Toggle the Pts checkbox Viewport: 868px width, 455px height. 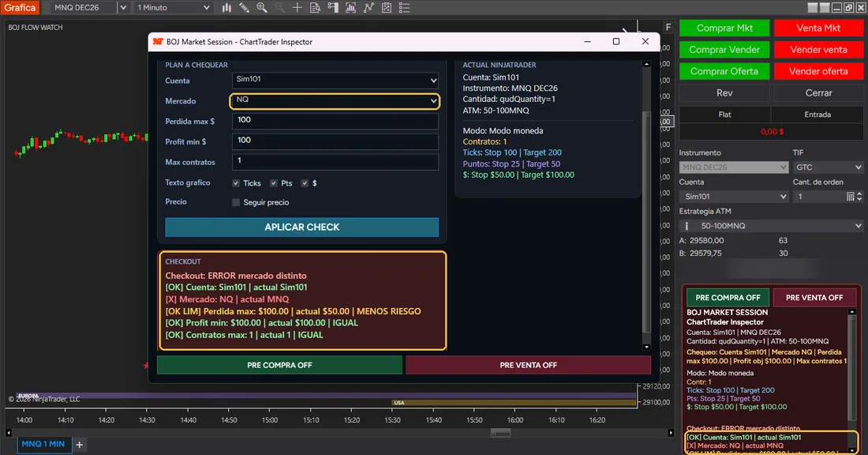274,183
